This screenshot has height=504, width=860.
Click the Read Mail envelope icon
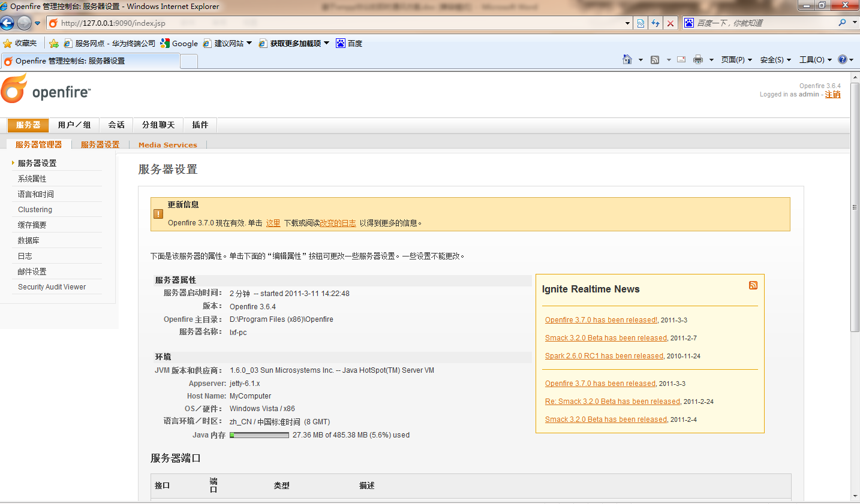point(681,59)
